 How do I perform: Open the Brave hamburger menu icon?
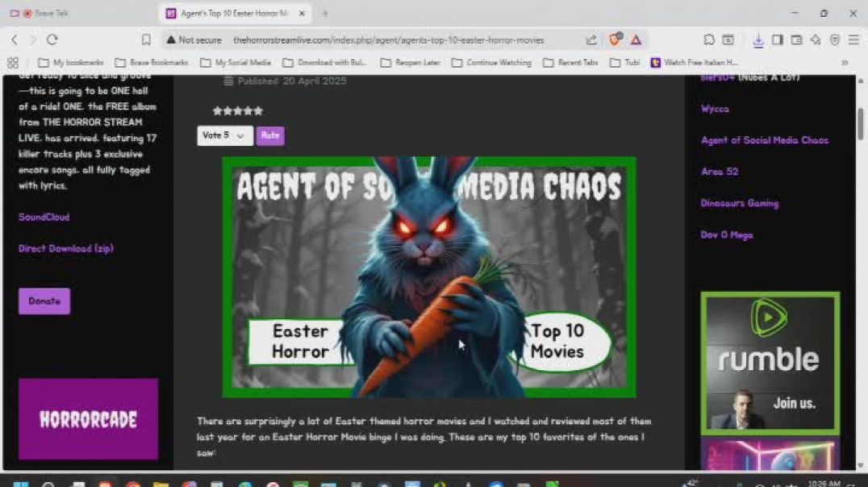click(853, 40)
